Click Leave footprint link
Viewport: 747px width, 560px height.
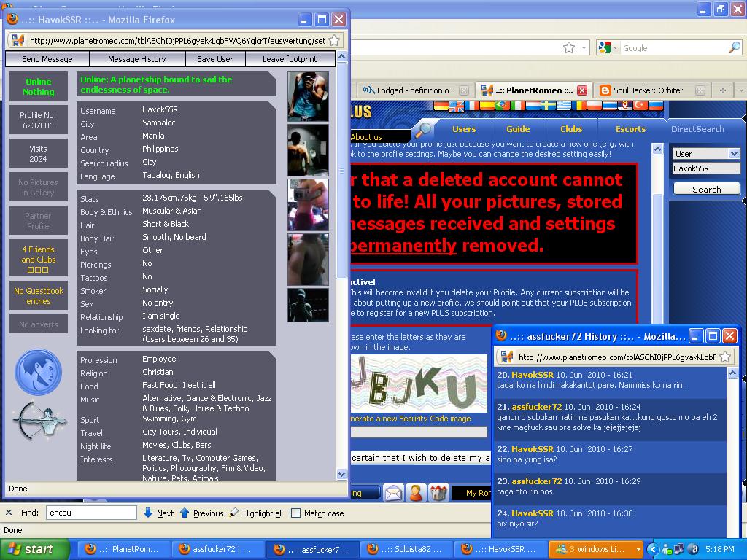[290, 59]
